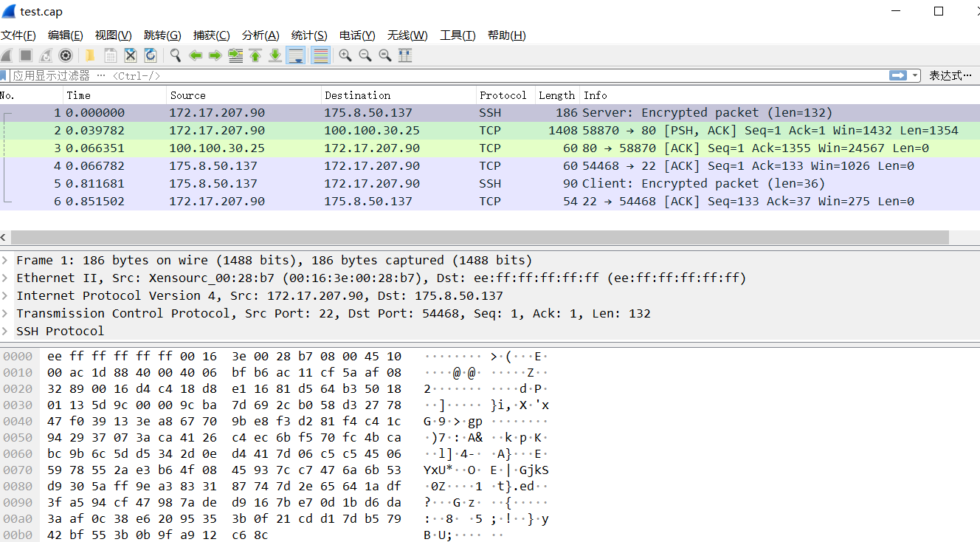The width and height of the screenshot is (980, 542).
Task: Open the display filter history dropdown
Action: 916,75
